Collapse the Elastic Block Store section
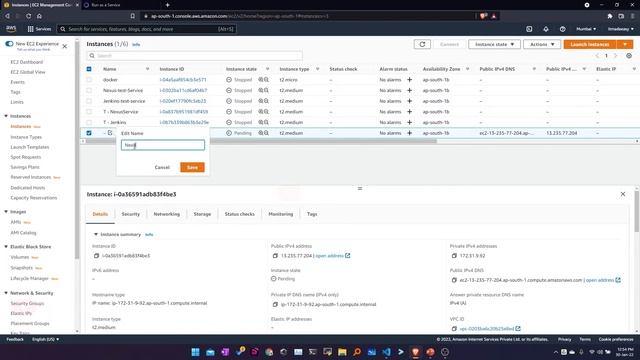 (x=6, y=247)
